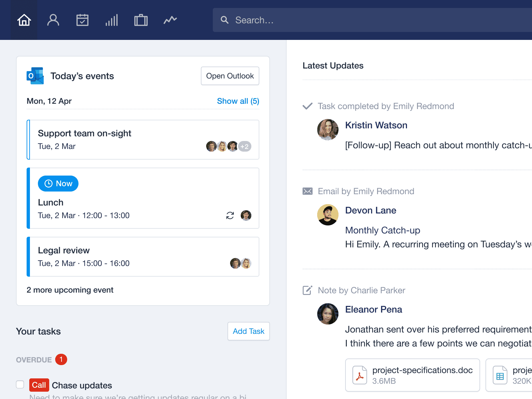Click the Outlook logo icon
The height and width of the screenshot is (399, 532).
35,76
